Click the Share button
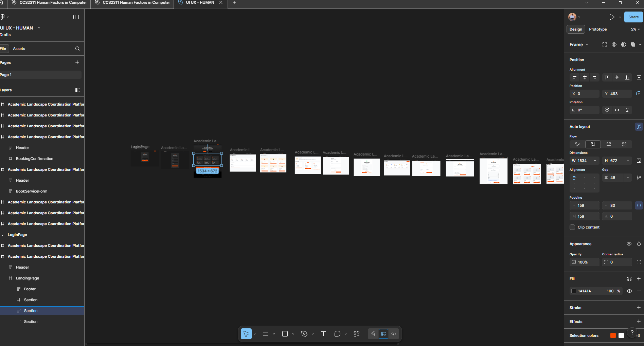 633,17
